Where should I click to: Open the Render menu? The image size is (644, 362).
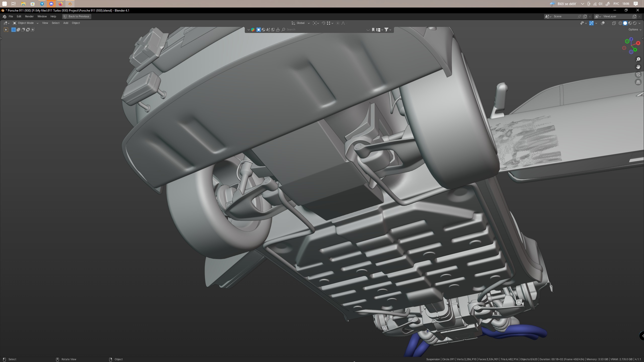click(x=29, y=16)
